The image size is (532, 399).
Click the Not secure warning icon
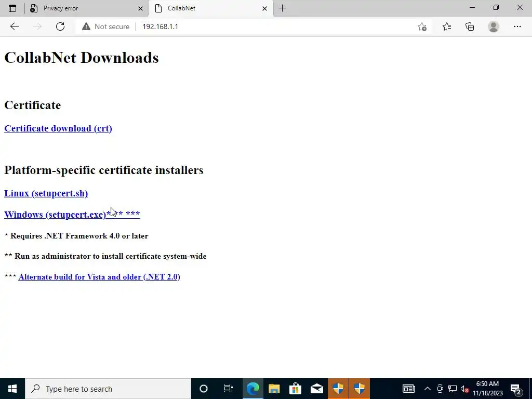click(x=86, y=26)
